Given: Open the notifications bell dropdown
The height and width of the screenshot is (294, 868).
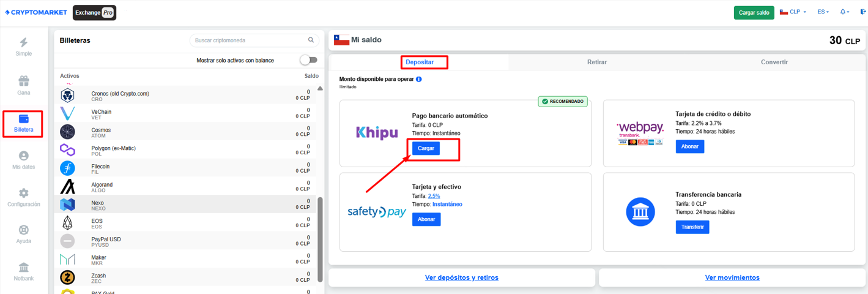Looking at the screenshot, I should (x=845, y=12).
